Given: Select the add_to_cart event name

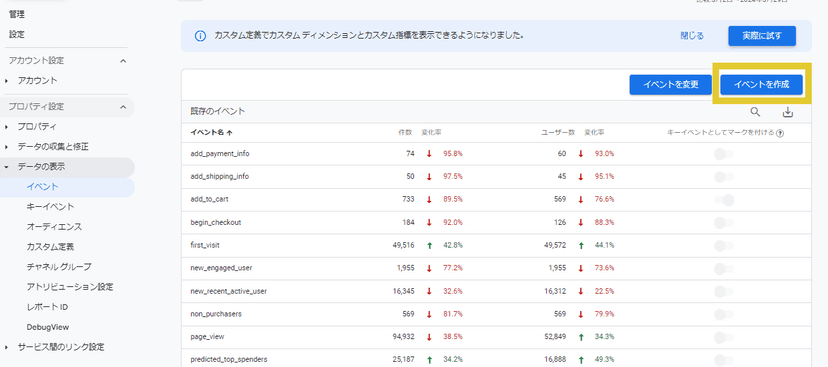Looking at the screenshot, I should point(209,200).
